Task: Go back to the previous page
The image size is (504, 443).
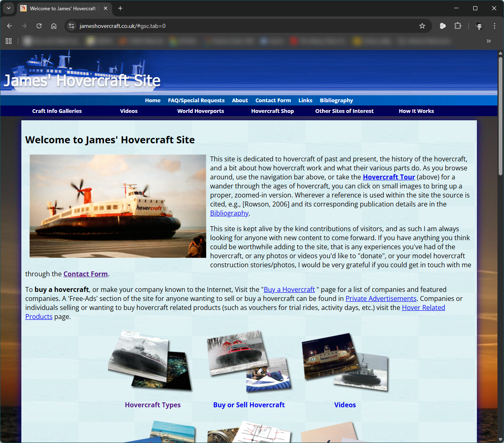Action: 9,26
